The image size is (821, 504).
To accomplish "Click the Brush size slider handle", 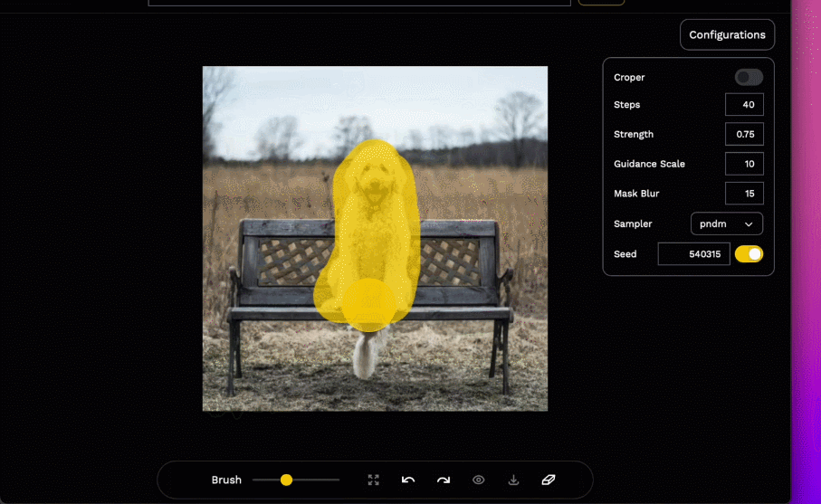I will tap(286, 480).
